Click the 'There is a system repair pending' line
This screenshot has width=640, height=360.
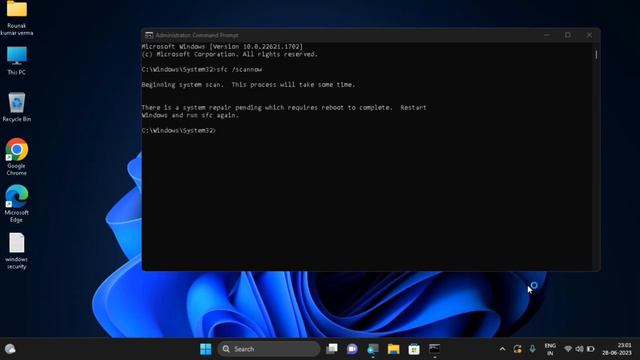[x=284, y=107]
